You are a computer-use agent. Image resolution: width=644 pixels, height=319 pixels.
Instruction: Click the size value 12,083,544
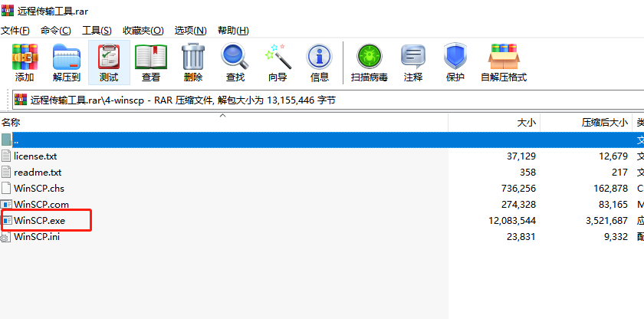pos(512,221)
